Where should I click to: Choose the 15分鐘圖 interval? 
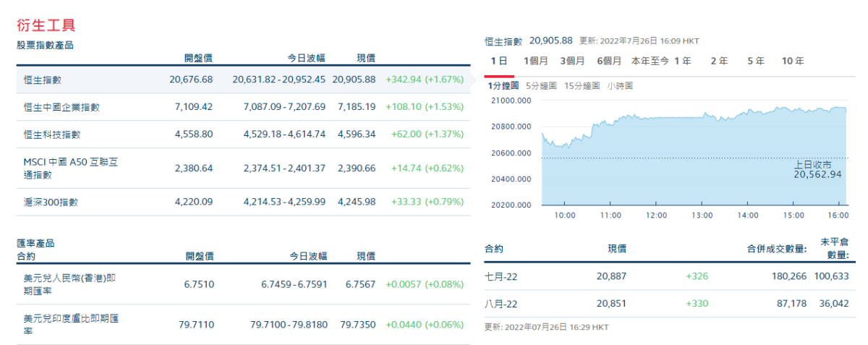582,85
